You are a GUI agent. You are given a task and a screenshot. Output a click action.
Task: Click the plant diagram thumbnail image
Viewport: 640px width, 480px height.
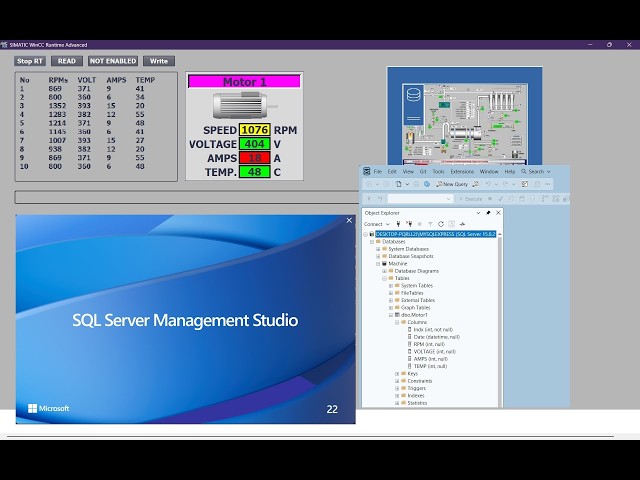click(464, 124)
